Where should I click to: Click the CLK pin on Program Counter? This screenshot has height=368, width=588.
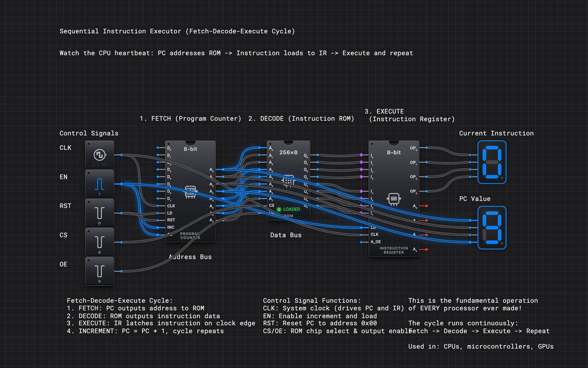(x=158, y=206)
